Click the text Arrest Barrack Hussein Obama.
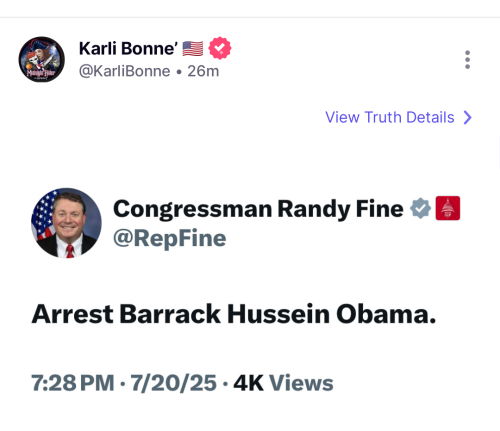Viewport: 500px width, 431px height. click(x=234, y=314)
